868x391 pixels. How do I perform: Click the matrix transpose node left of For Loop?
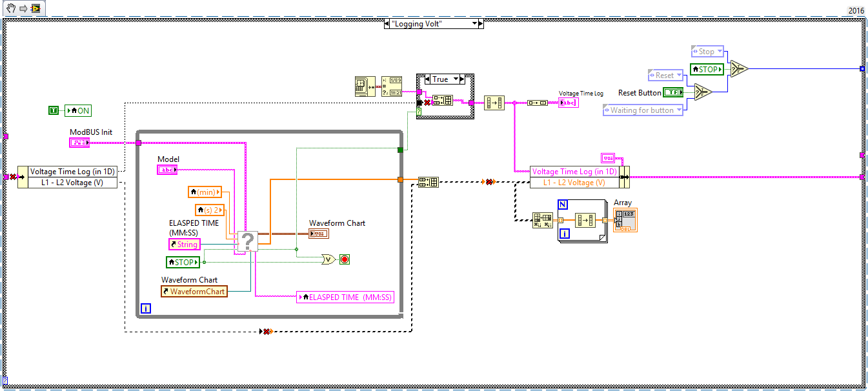point(543,220)
